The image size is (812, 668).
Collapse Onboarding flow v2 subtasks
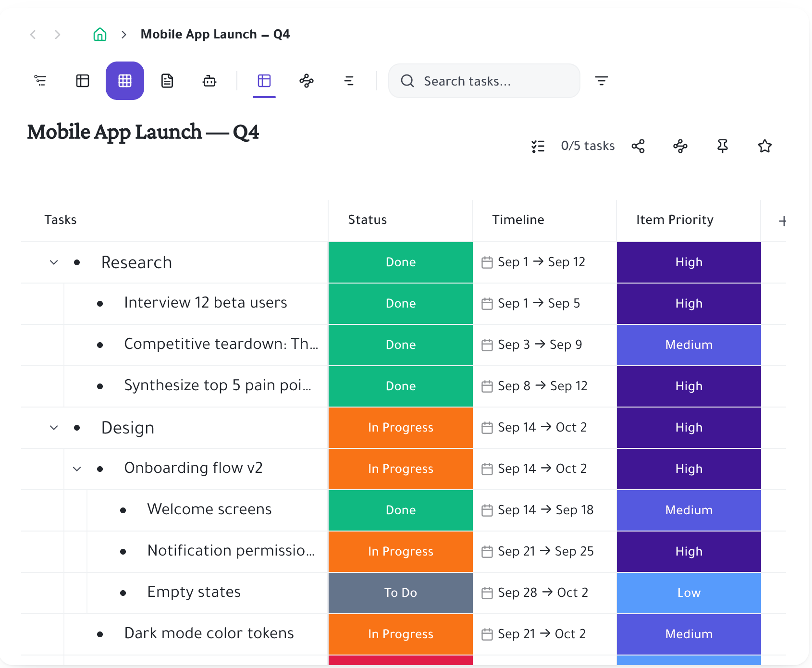[77, 469]
